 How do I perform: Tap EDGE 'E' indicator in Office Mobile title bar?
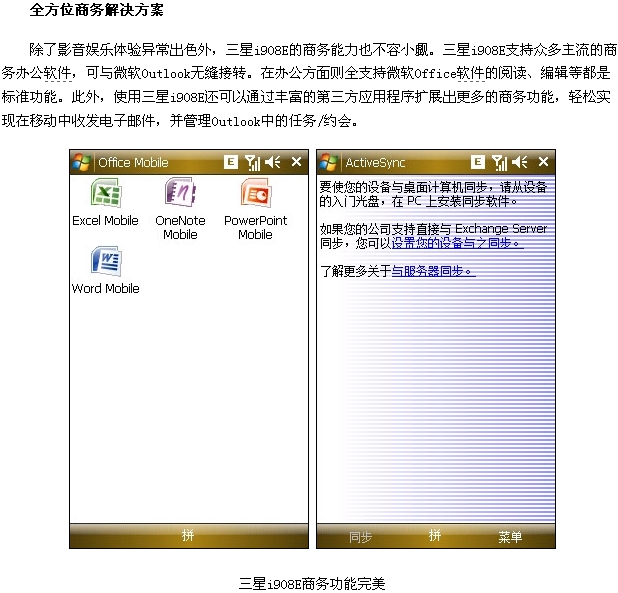[231, 162]
